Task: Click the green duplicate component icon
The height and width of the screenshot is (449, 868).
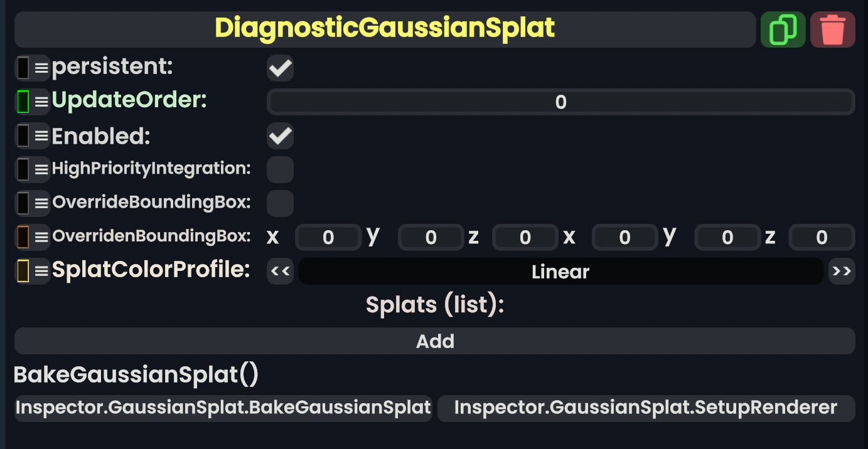Action: coord(783,29)
